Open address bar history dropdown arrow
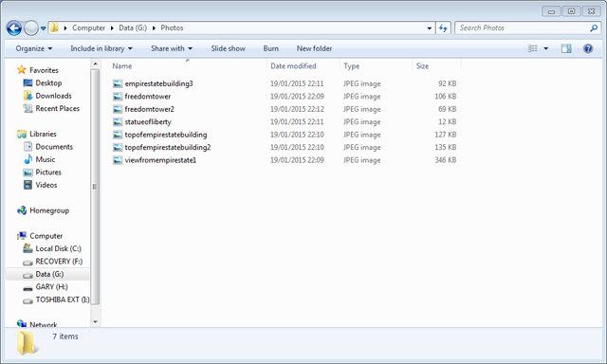Image resolution: width=607 pixels, height=364 pixels. 430,27
